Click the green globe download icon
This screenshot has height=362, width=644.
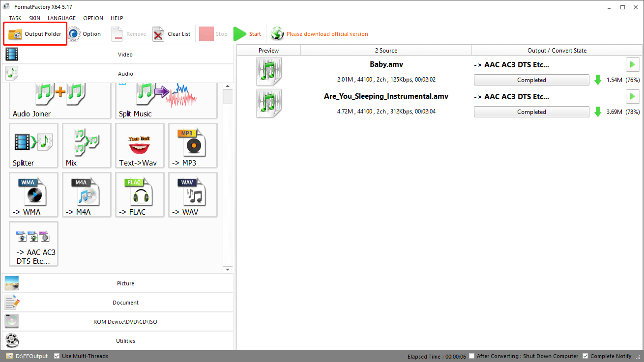277,34
